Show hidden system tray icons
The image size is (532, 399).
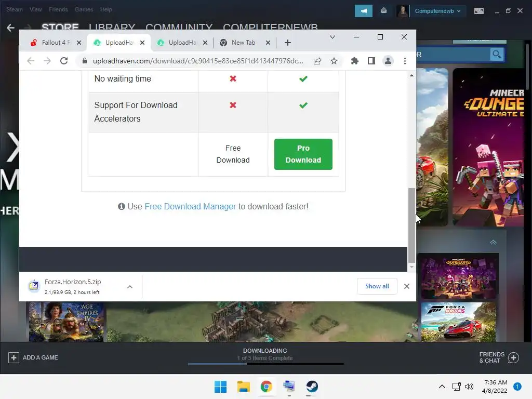pos(442,387)
